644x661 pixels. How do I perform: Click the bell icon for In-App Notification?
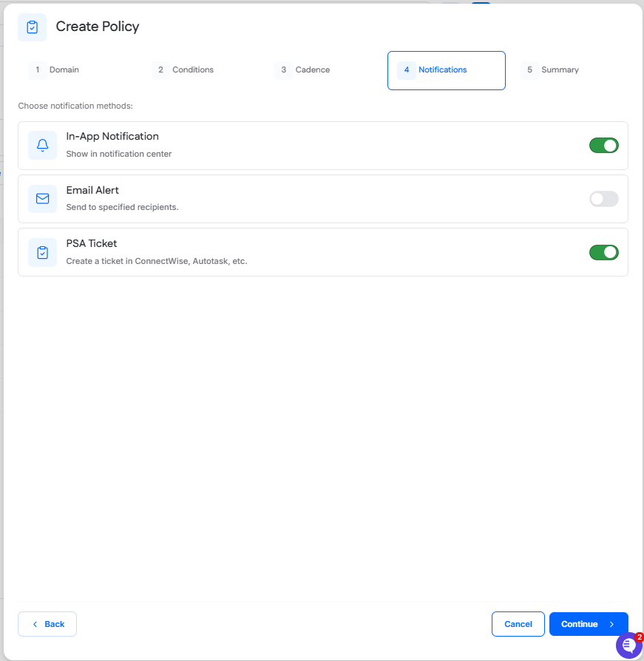coord(43,146)
